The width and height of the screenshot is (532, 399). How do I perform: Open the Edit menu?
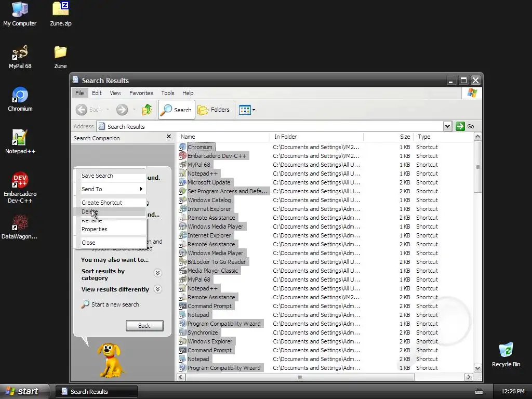coord(97,93)
